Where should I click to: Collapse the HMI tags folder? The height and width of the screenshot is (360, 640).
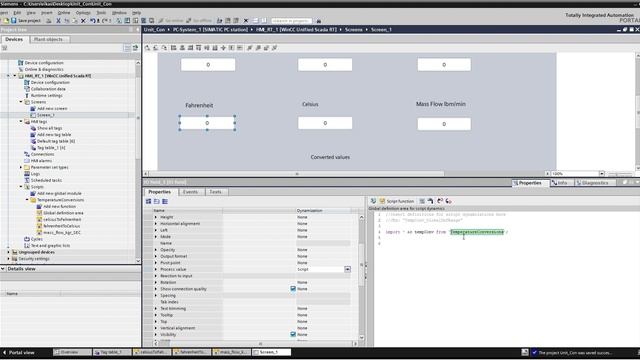pyautogui.click(x=21, y=122)
